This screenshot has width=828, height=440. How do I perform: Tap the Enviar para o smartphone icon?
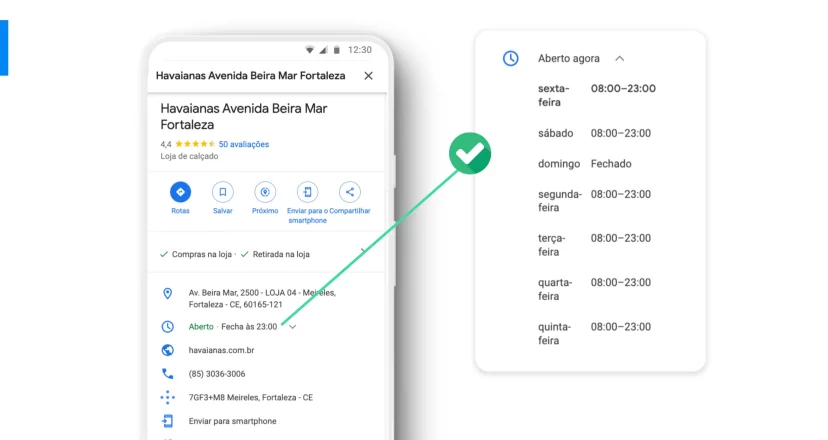point(307,192)
